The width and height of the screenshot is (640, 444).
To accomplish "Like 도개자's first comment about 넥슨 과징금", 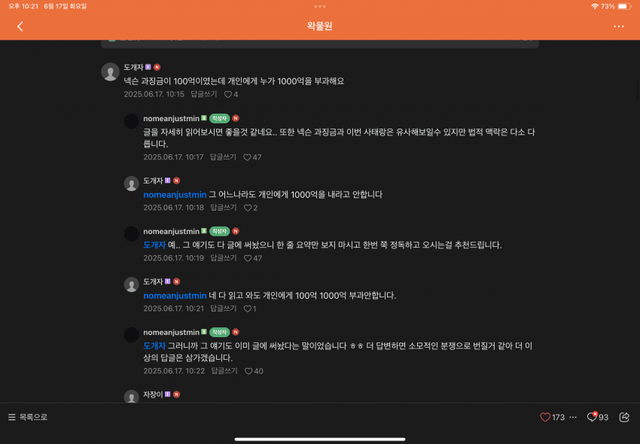I will (228, 94).
